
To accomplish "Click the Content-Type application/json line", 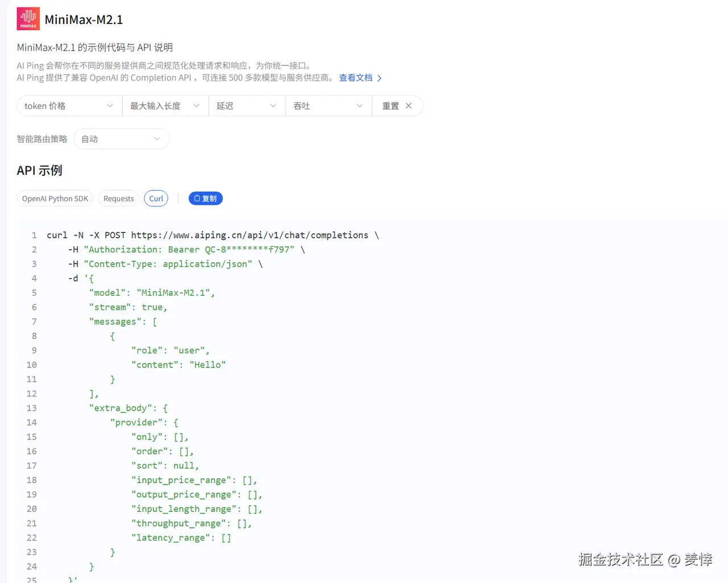I will (165, 264).
